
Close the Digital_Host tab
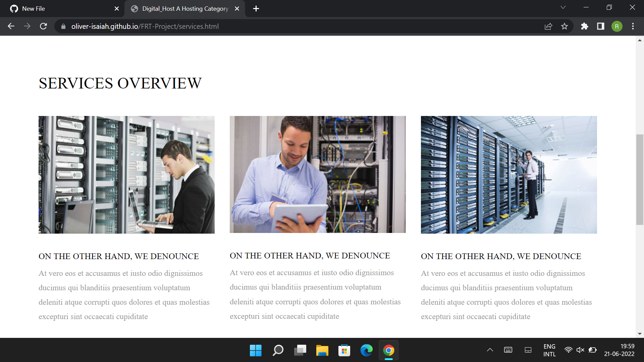point(237,9)
